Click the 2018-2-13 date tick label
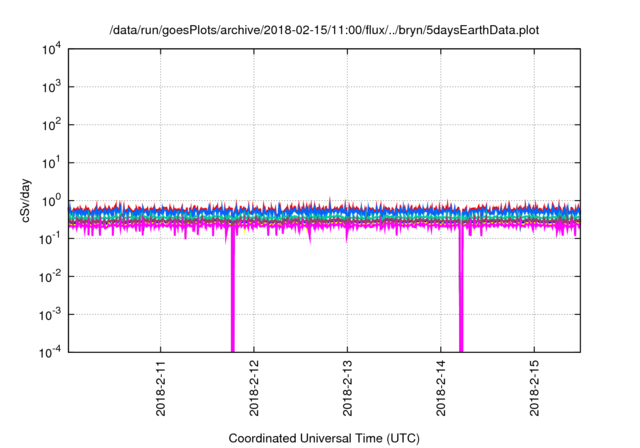The height and width of the screenshot is (448, 640). tap(347, 388)
